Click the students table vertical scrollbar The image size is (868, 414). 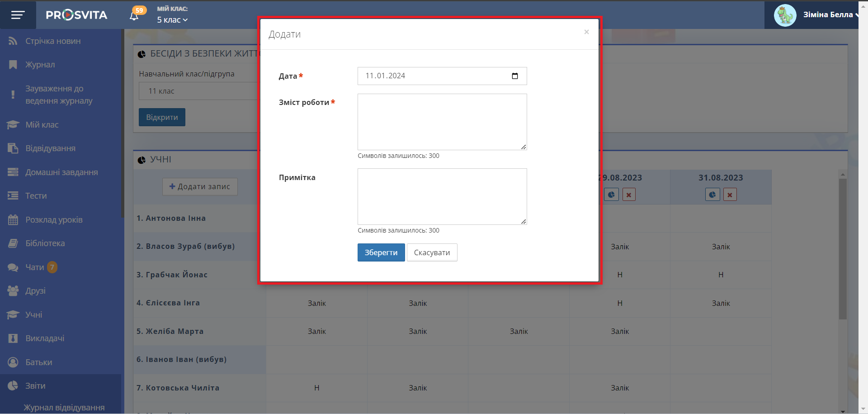(x=843, y=249)
